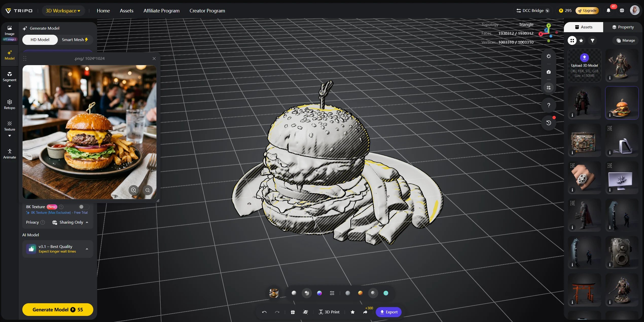
Task: Click the burger reference thumbnail in bottom bar
Action: [x=274, y=293]
